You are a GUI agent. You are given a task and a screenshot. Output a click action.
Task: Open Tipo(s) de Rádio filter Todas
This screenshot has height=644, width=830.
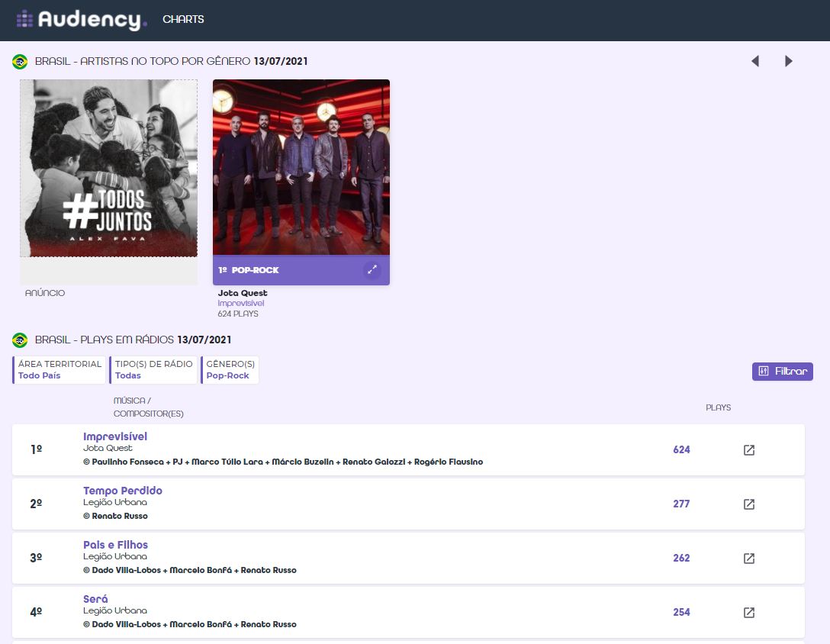pos(153,369)
